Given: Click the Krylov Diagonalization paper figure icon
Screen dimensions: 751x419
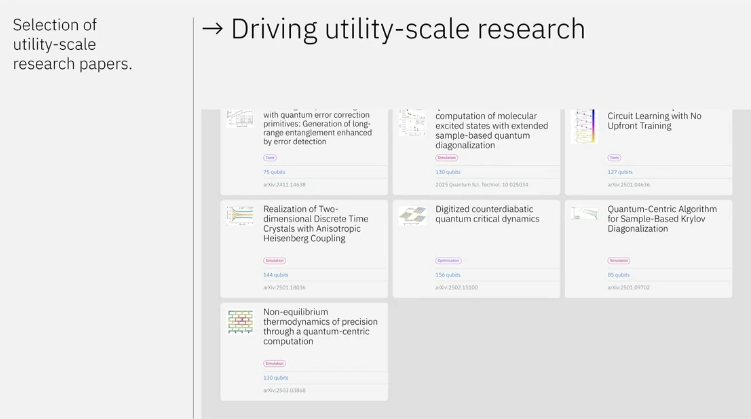Looking at the screenshot, I should [584, 213].
